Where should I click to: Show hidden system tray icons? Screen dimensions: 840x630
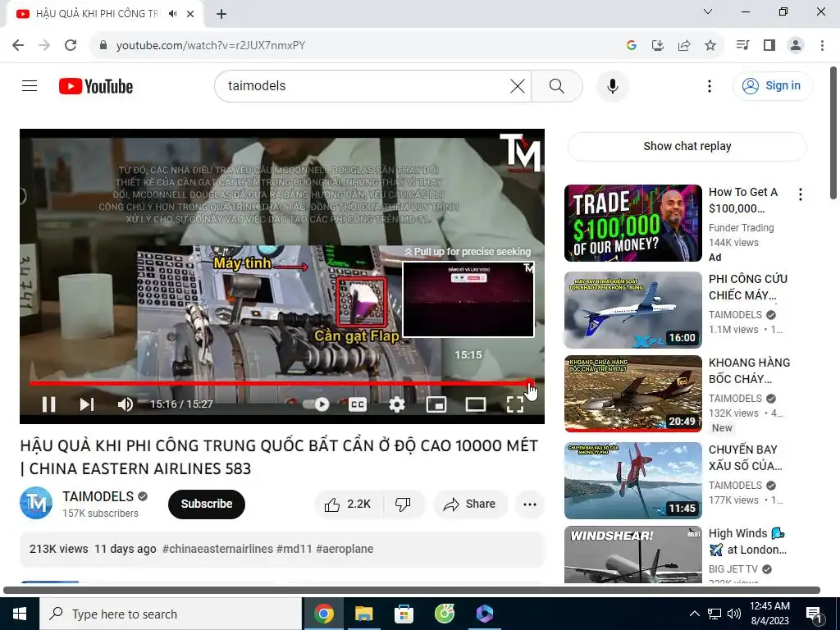(694, 614)
